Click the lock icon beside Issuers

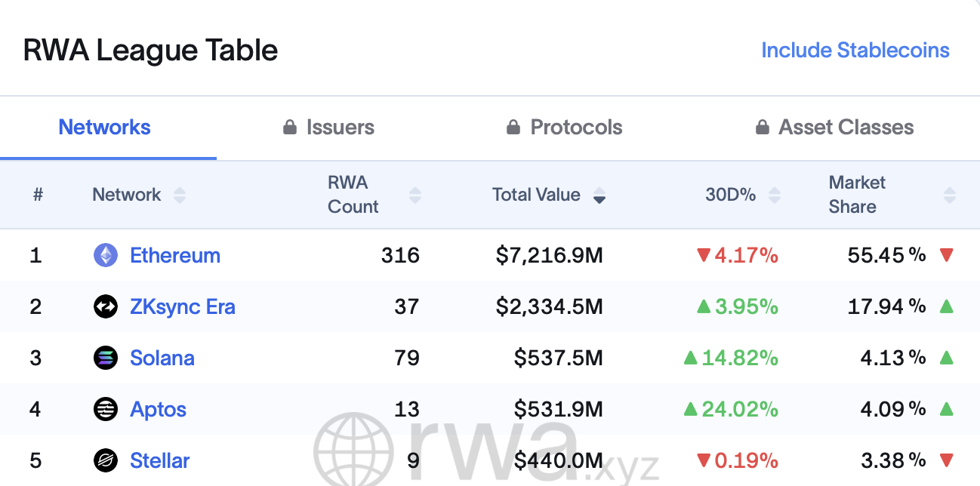289,127
